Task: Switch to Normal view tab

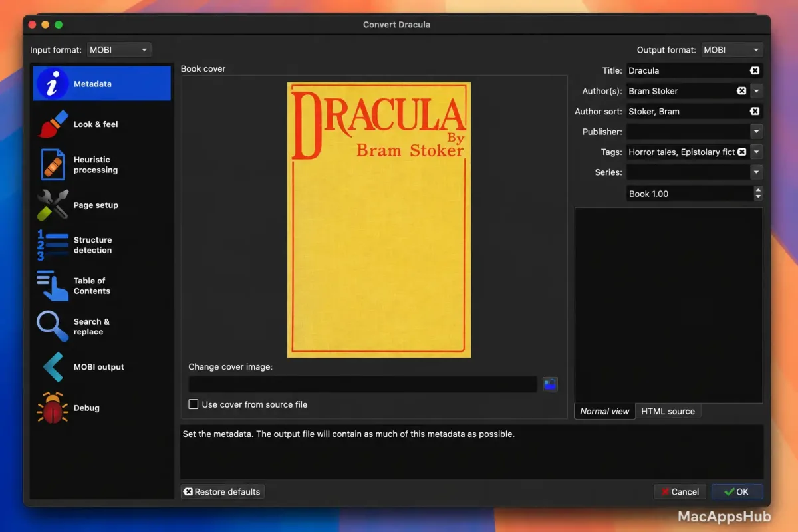Action: pos(604,411)
